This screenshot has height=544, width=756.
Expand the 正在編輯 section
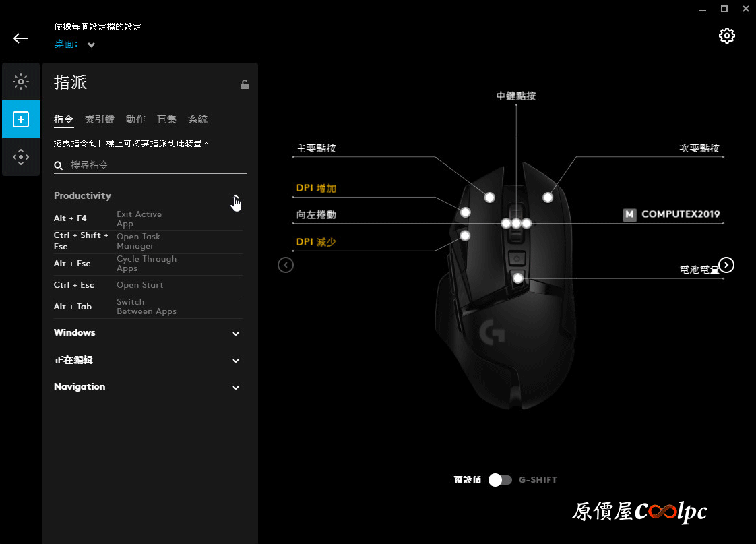coord(236,361)
